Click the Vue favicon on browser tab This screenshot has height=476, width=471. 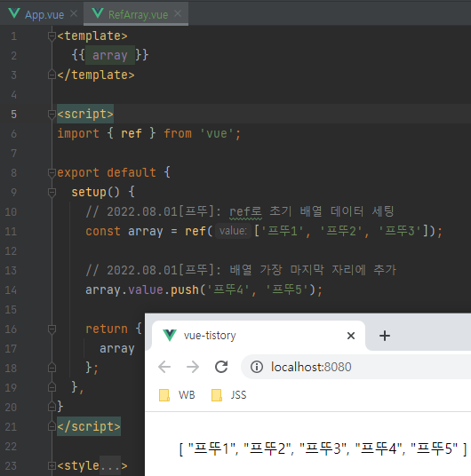tap(170, 336)
